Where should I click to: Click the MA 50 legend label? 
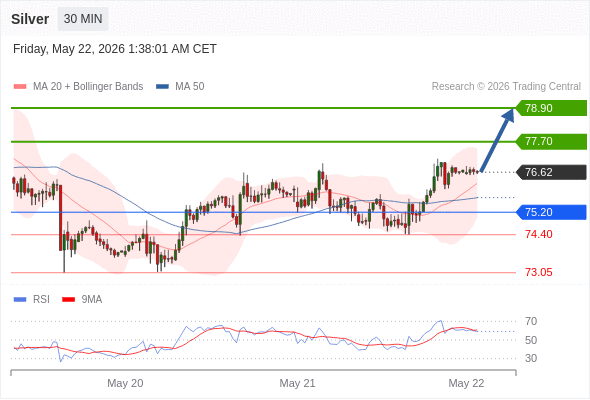coord(190,87)
